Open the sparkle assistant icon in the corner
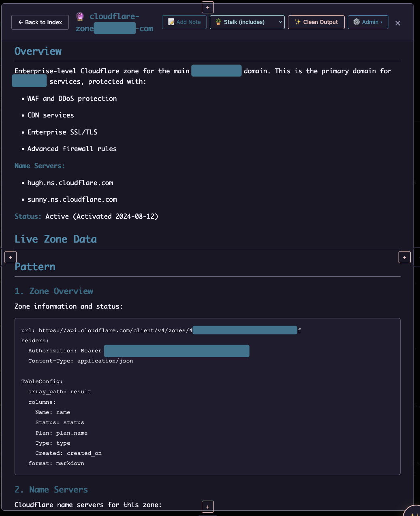The image size is (420, 516). pyautogui.click(x=413, y=512)
